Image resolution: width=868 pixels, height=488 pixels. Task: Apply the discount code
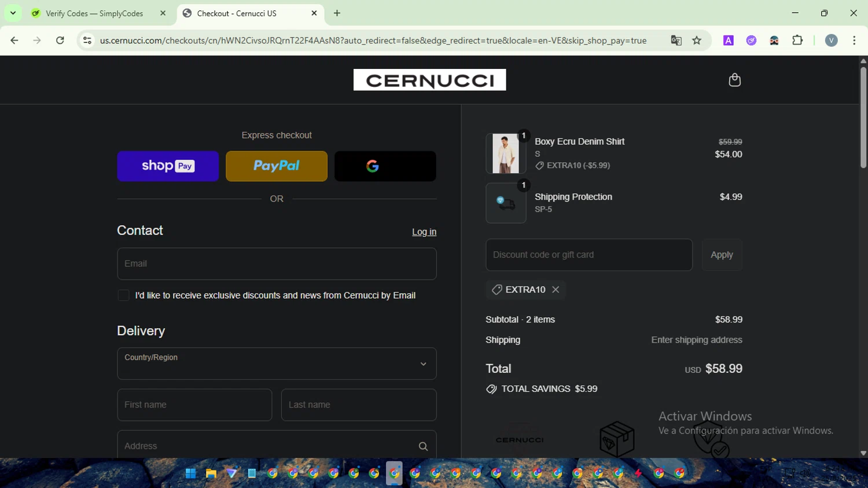[722, 255]
